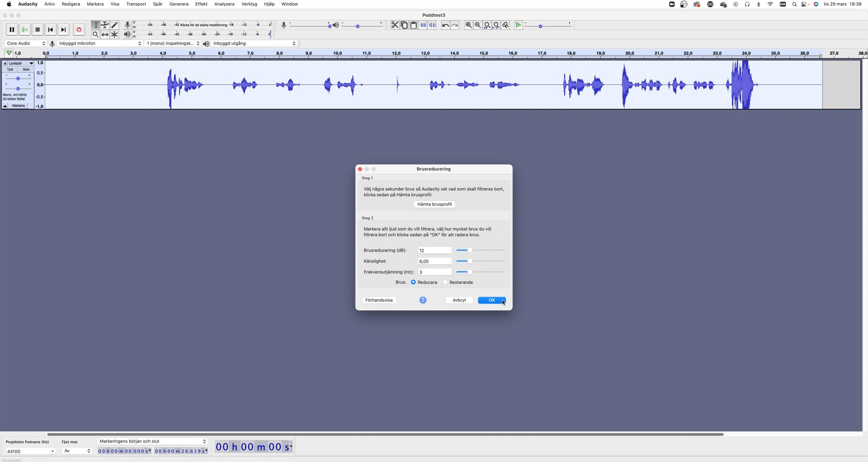This screenshot has width=868, height=462.
Task: Click the Cut scissors icon
Action: tap(395, 25)
